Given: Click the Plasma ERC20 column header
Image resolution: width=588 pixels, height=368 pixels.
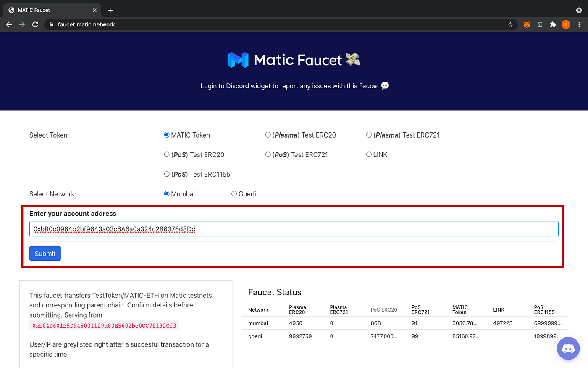Looking at the screenshot, I should coord(297,310).
